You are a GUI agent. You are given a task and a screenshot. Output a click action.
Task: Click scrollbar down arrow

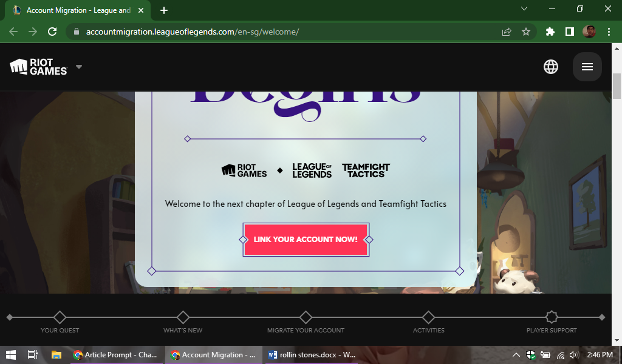(617, 340)
